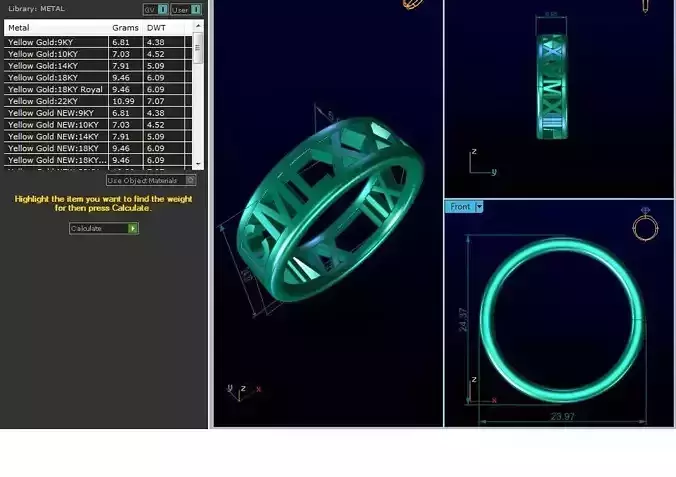Image resolution: width=676 pixels, height=477 pixels.
Task: Open the Front viewport dropdown arrow
Action: pos(479,207)
